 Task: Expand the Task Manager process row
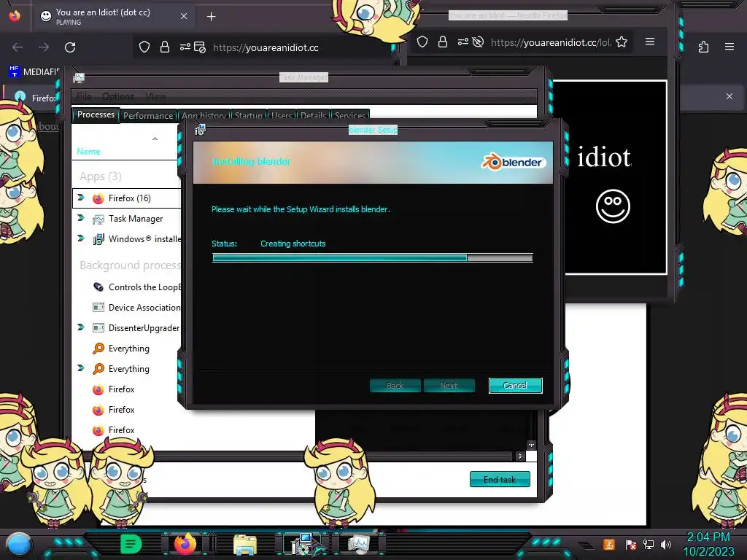81,218
